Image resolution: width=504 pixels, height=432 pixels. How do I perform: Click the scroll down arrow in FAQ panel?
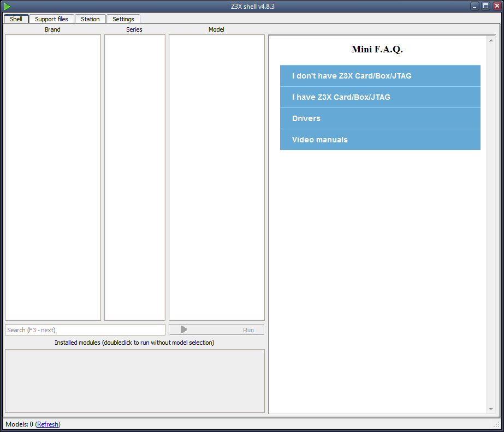(491, 409)
